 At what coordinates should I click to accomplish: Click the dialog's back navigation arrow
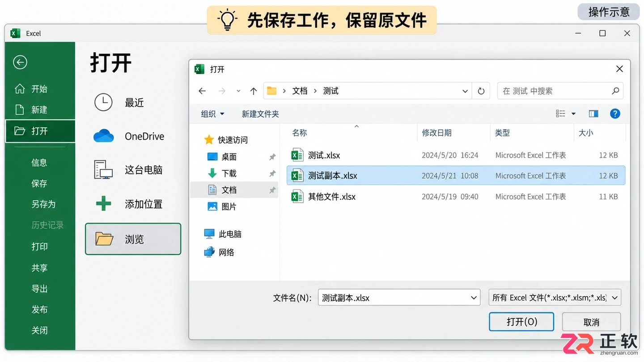click(x=202, y=91)
